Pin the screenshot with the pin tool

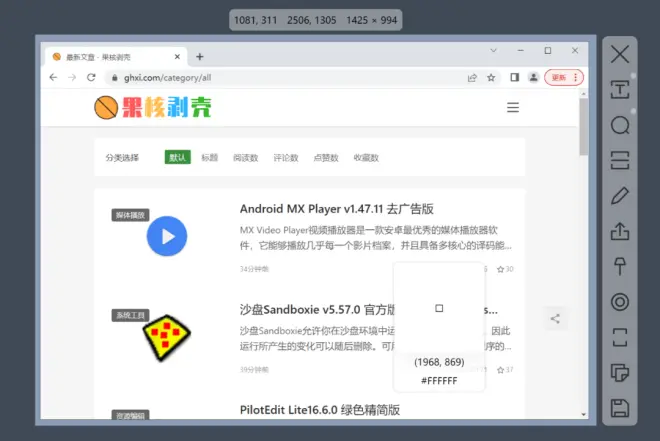click(x=620, y=266)
